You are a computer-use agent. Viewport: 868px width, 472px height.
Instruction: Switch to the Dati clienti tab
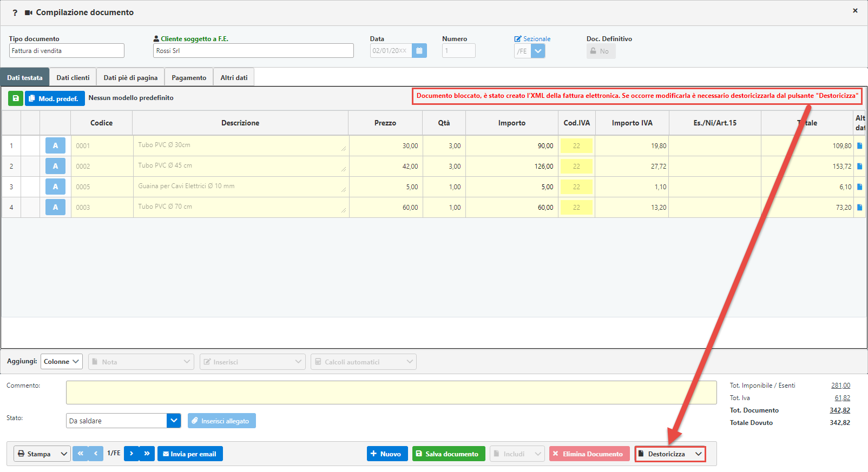pos(73,77)
